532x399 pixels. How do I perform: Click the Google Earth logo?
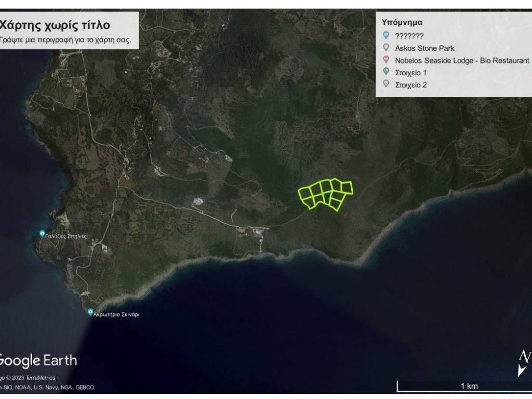coord(38,361)
